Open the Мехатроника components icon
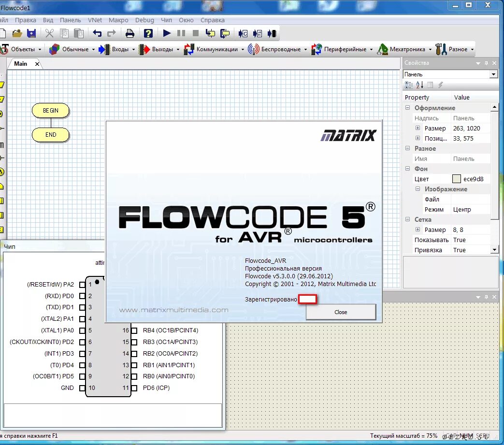The image size is (504, 445). (x=383, y=49)
